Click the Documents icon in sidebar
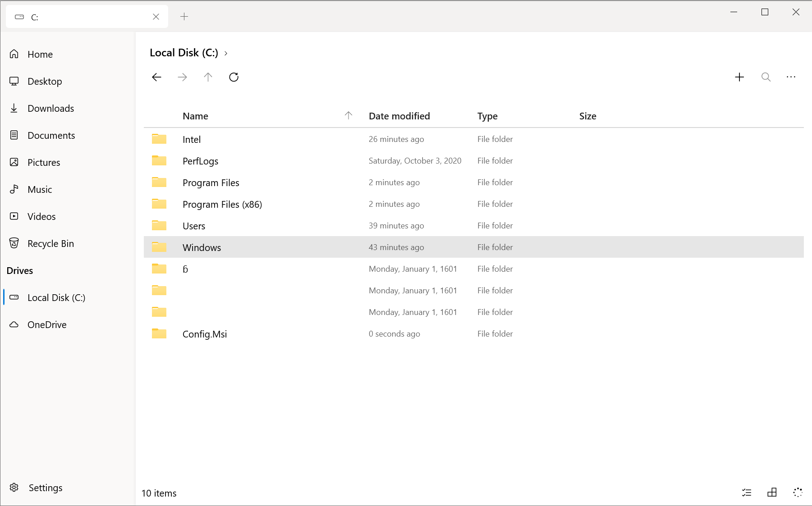The width and height of the screenshot is (812, 506). pos(14,135)
